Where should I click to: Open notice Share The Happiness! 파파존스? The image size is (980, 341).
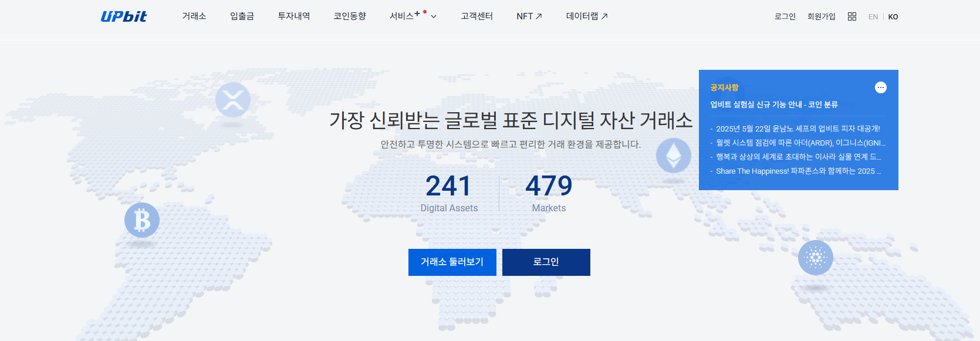point(799,171)
